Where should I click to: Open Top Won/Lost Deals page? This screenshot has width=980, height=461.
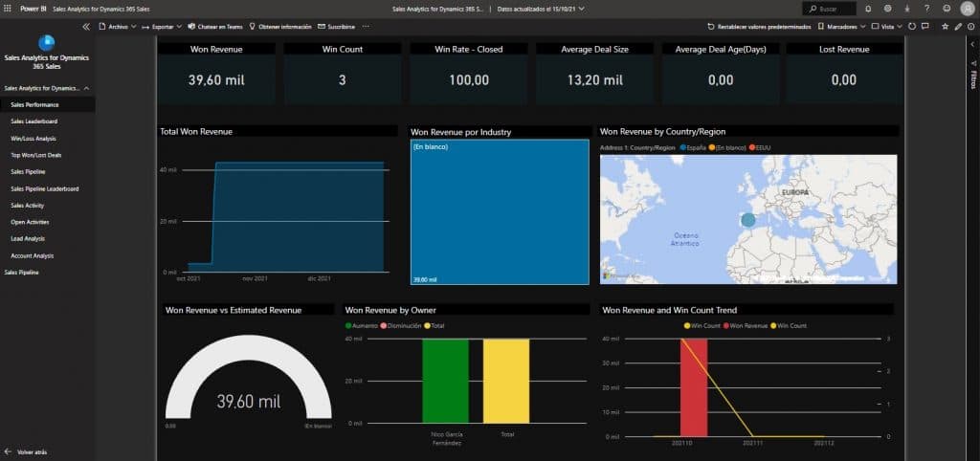(48, 155)
